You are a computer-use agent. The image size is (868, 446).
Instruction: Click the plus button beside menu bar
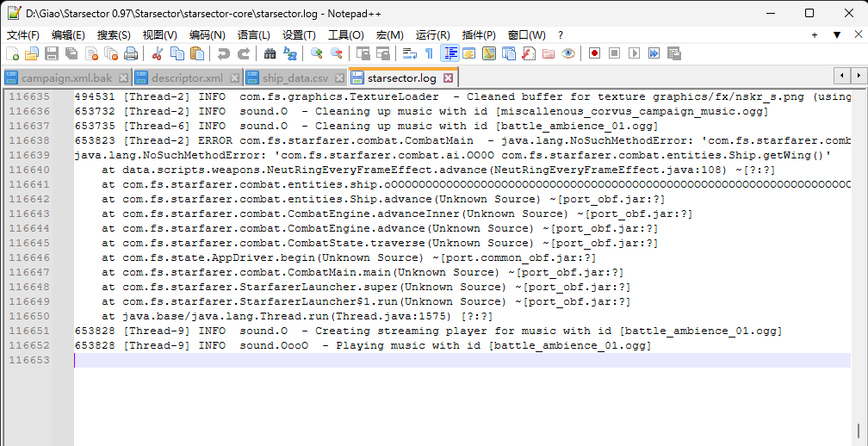tap(815, 35)
